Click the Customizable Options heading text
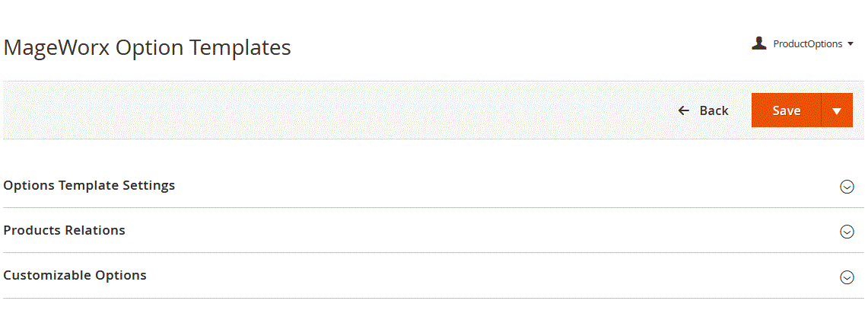 [x=75, y=275]
